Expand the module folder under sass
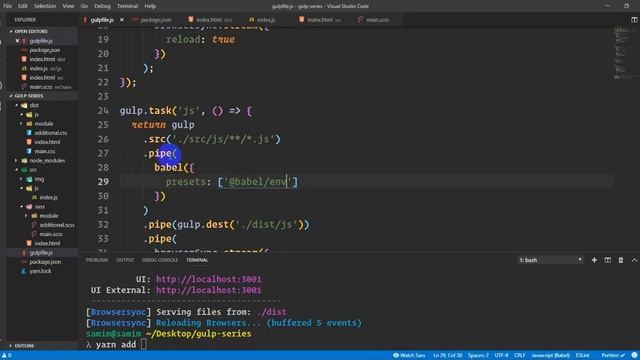 click(x=49, y=216)
